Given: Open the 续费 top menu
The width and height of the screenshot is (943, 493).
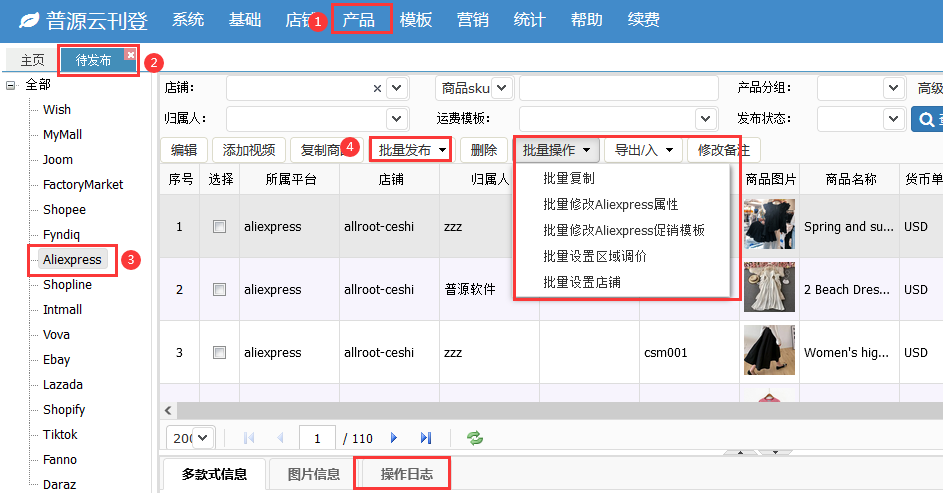Looking at the screenshot, I should [x=644, y=20].
